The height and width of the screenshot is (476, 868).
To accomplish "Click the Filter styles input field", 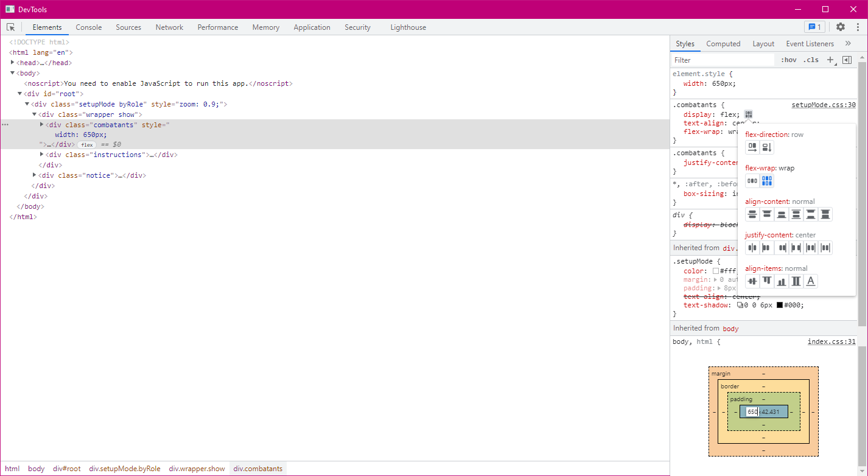I will coord(723,60).
